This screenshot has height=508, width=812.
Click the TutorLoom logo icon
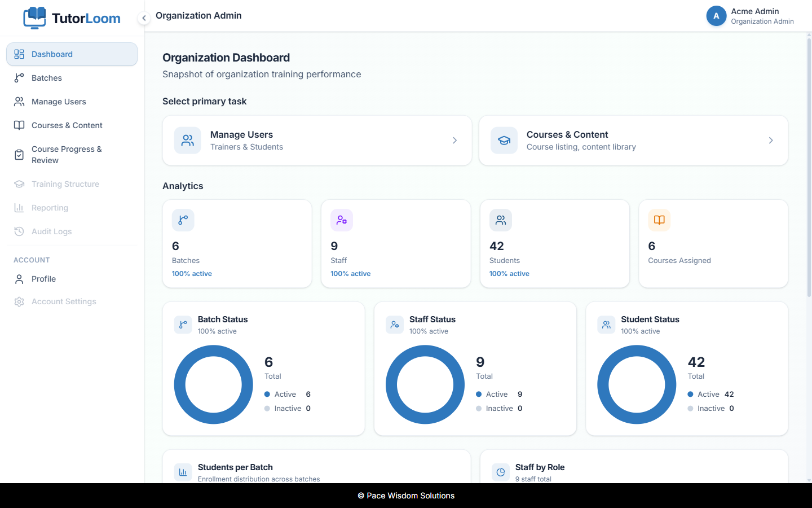coord(34,17)
